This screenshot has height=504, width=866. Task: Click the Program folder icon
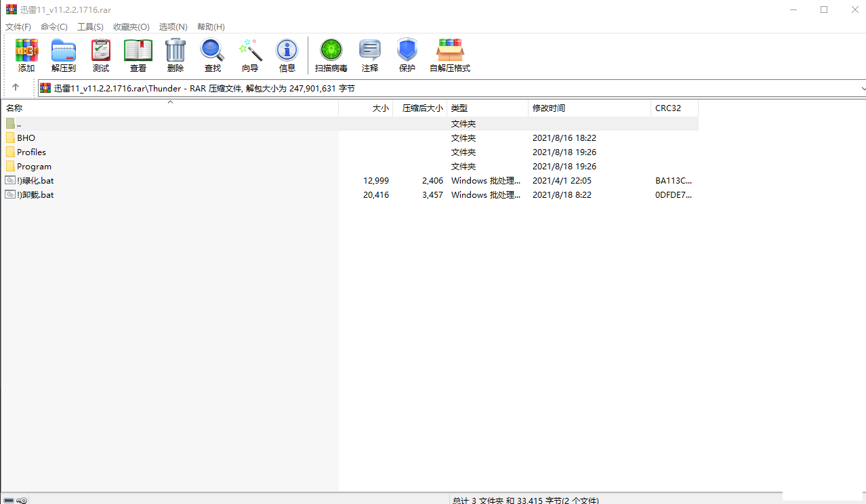tap(10, 166)
